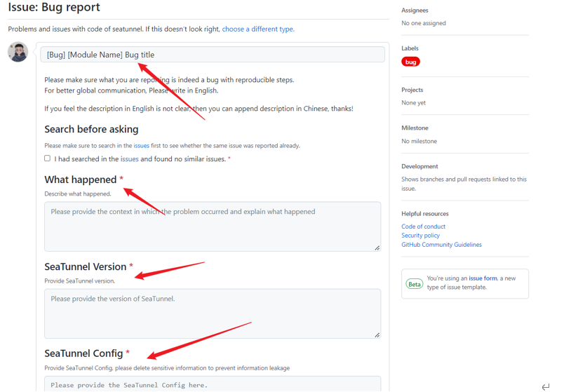Check the 'I had searched in the issues' checkbox
The height and width of the screenshot is (392, 571).
47,158
